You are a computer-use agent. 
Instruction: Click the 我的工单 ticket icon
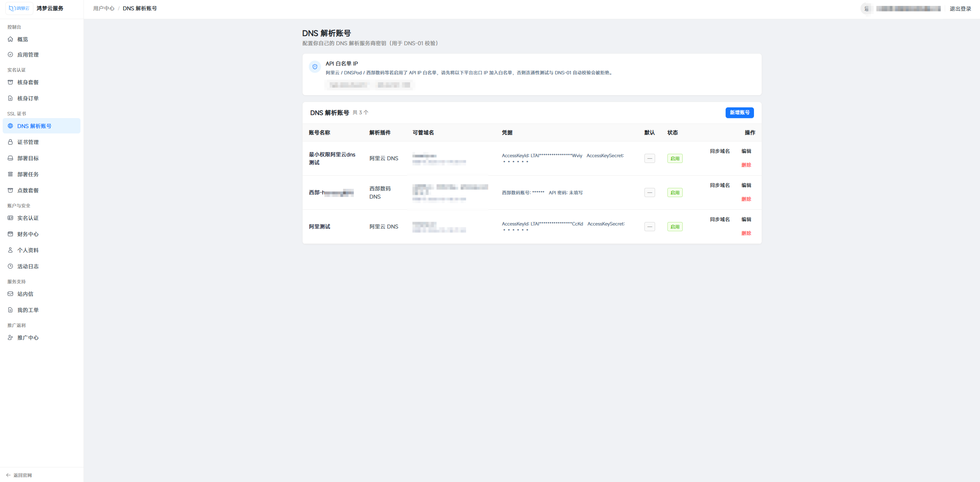point(10,310)
